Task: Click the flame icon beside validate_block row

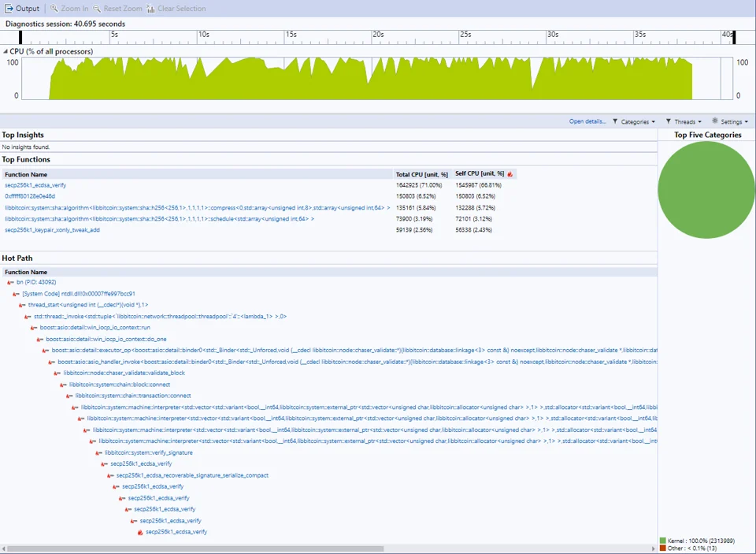Action: [57, 373]
